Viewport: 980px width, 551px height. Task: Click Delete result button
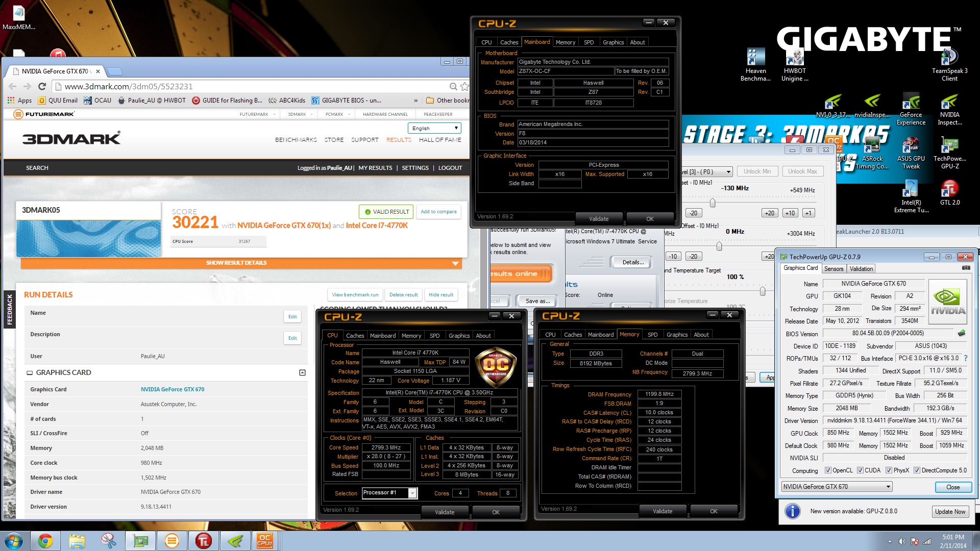(403, 295)
